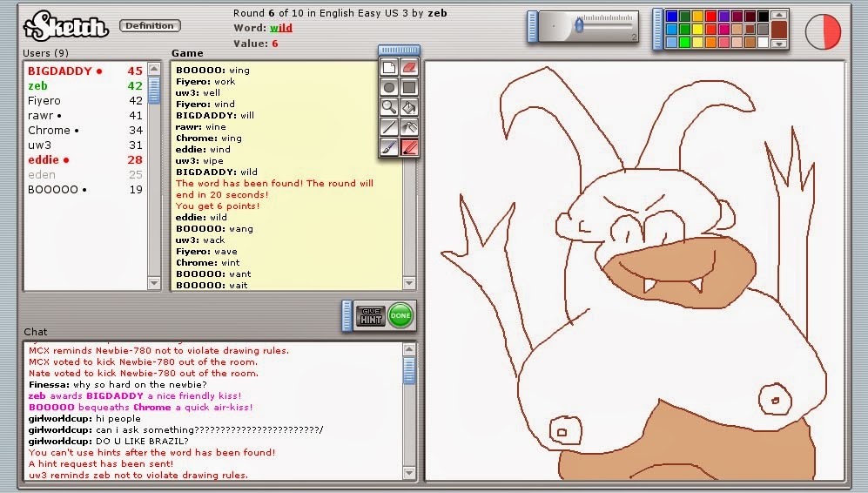Click the brush size panel grip handle
This screenshot has height=493, width=868.
pyautogui.click(x=533, y=26)
